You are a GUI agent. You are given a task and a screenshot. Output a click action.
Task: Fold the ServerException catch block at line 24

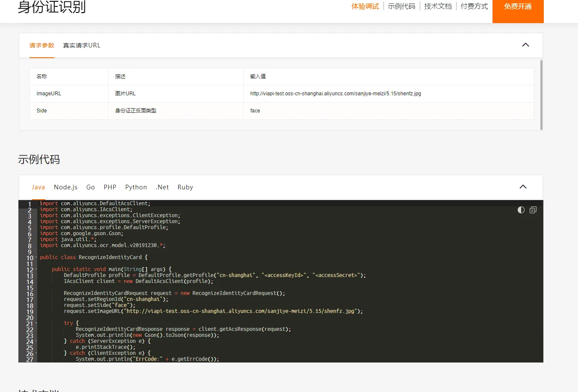pos(36,341)
